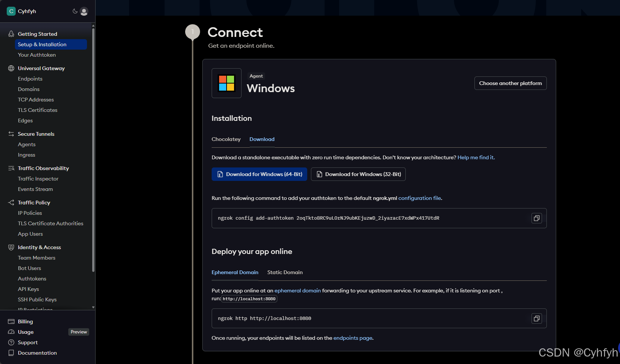Viewport: 620px width, 364px height.
Task: Open Documentation link
Action: coord(37,353)
